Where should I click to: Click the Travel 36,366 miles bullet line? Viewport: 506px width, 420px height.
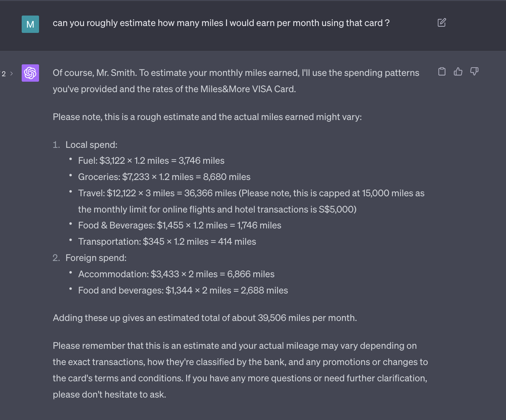click(251, 193)
